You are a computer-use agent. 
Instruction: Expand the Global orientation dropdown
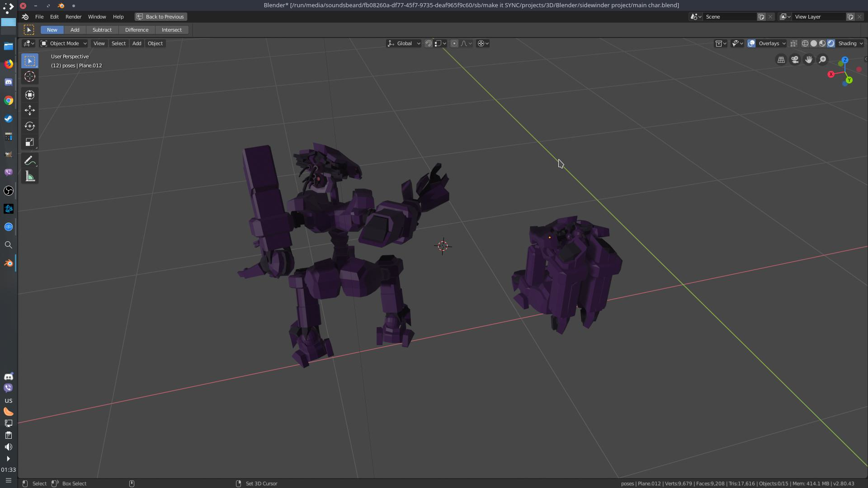404,43
